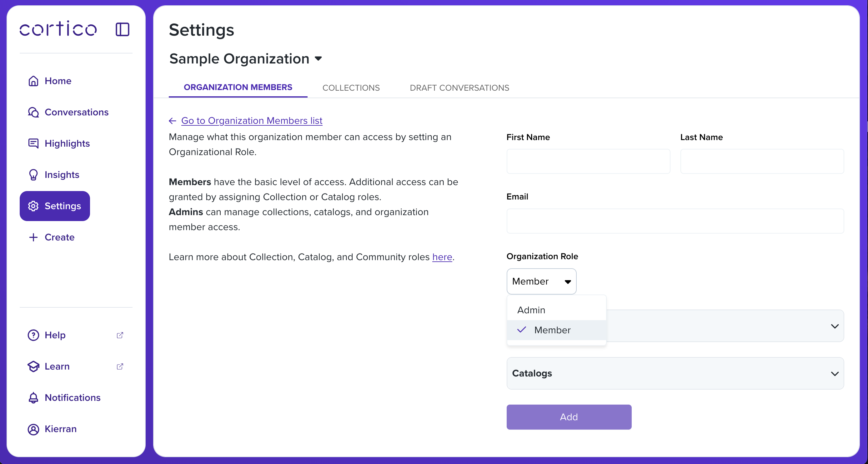868x464 pixels.
Task: Click the Email input field
Action: pyautogui.click(x=675, y=221)
